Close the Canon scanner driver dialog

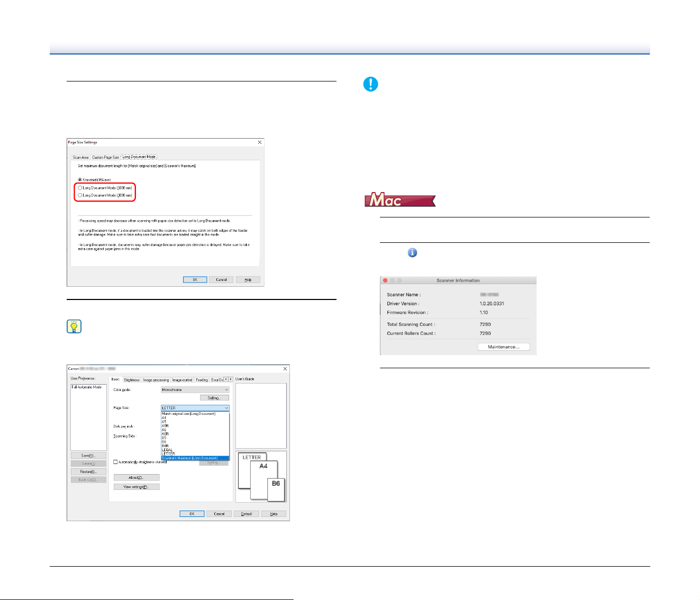[285, 369]
